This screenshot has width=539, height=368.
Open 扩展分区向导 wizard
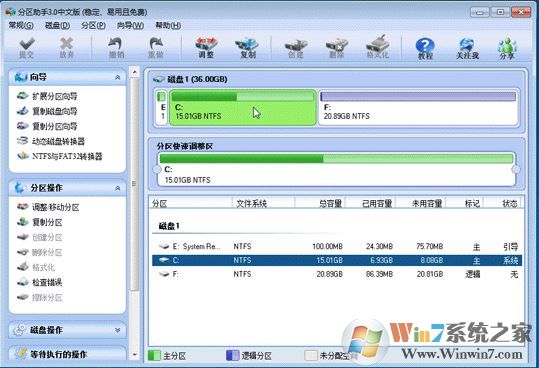tap(47, 96)
